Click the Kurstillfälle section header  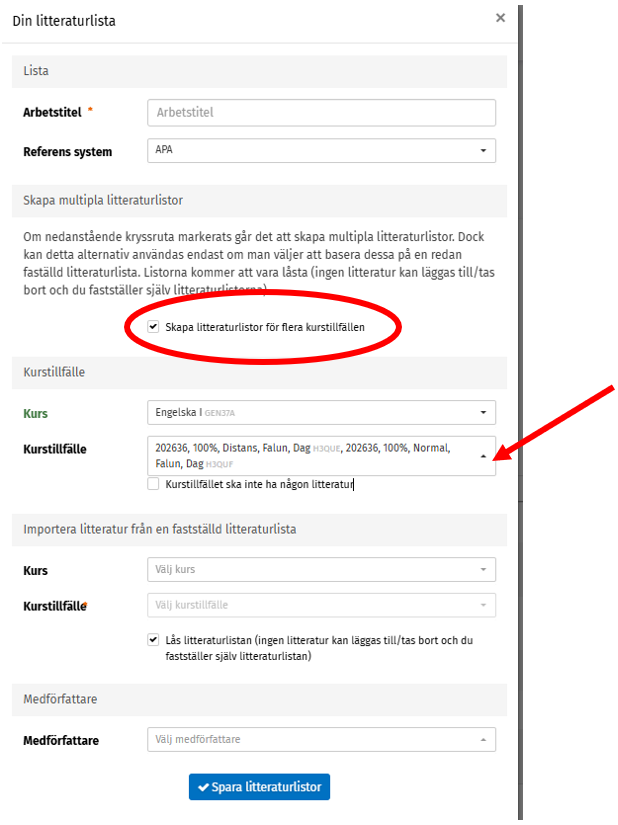point(259,373)
